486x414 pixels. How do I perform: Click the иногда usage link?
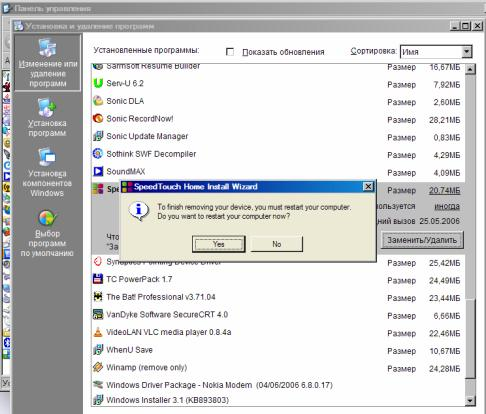(x=447, y=206)
